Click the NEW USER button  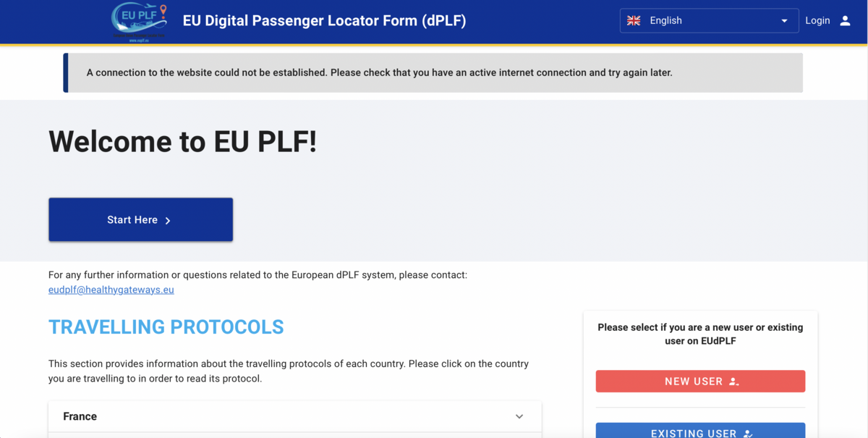point(700,382)
